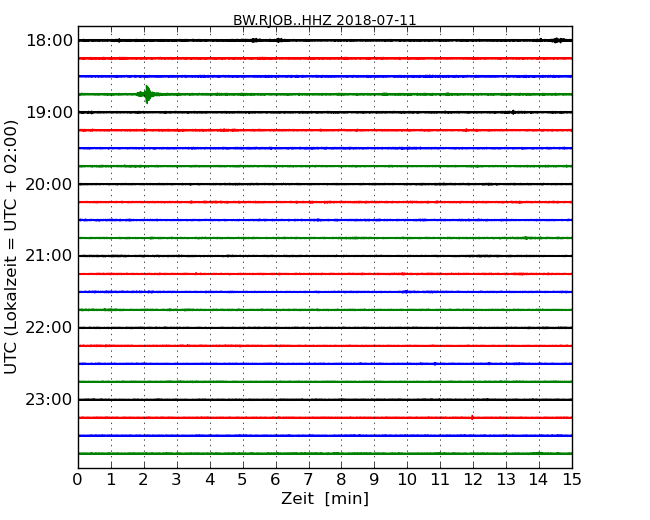Click the x-axis tick label 1
This screenshot has width=650, height=520.
click(x=111, y=479)
